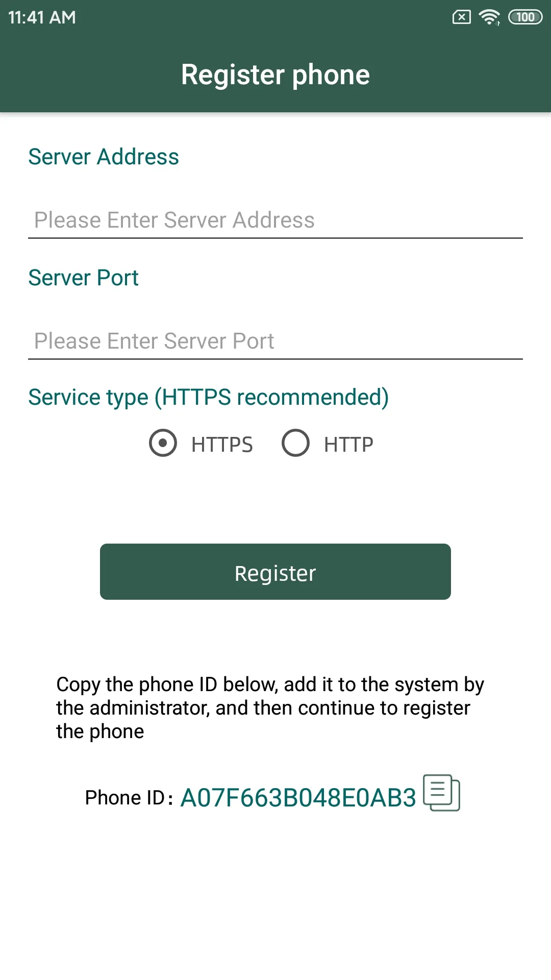Tap the phone ID value A07F663B048E0AB3
The image size is (551, 980).
click(298, 798)
